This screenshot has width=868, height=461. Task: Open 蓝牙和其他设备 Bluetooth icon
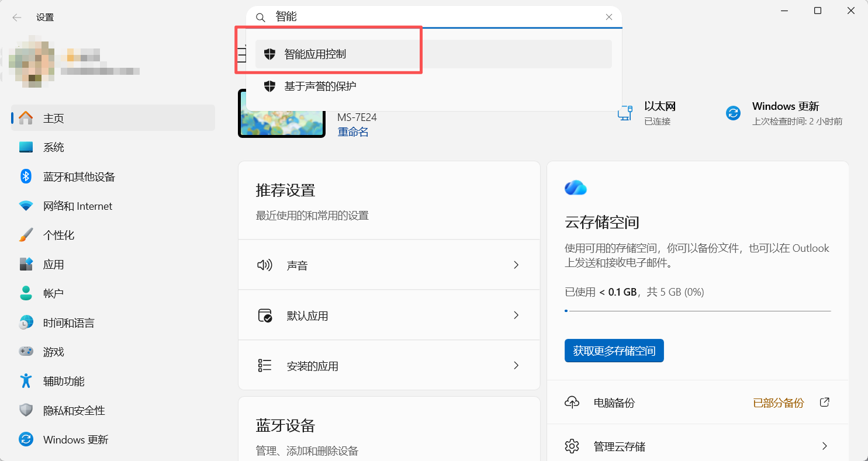[x=26, y=176]
